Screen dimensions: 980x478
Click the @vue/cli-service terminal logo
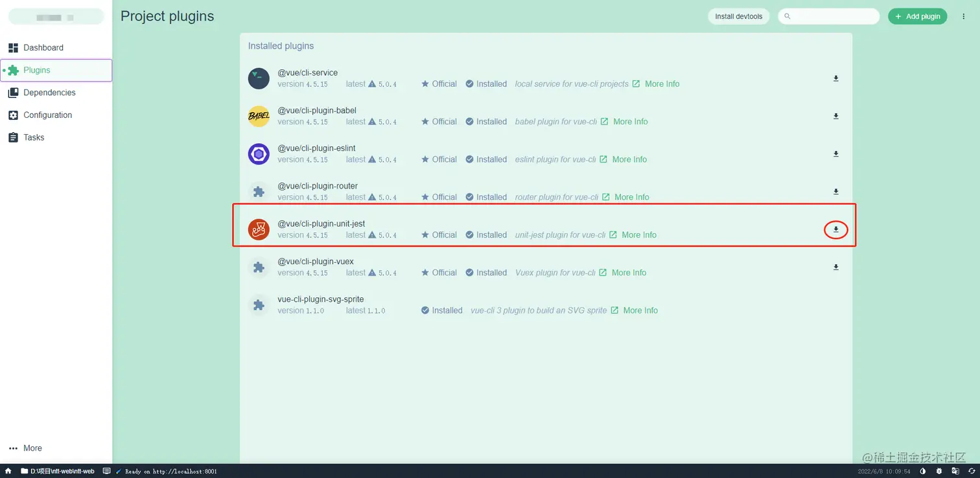[x=259, y=78]
